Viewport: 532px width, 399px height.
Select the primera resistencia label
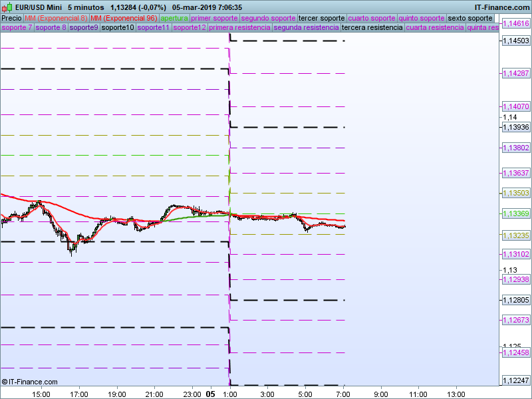click(x=240, y=27)
